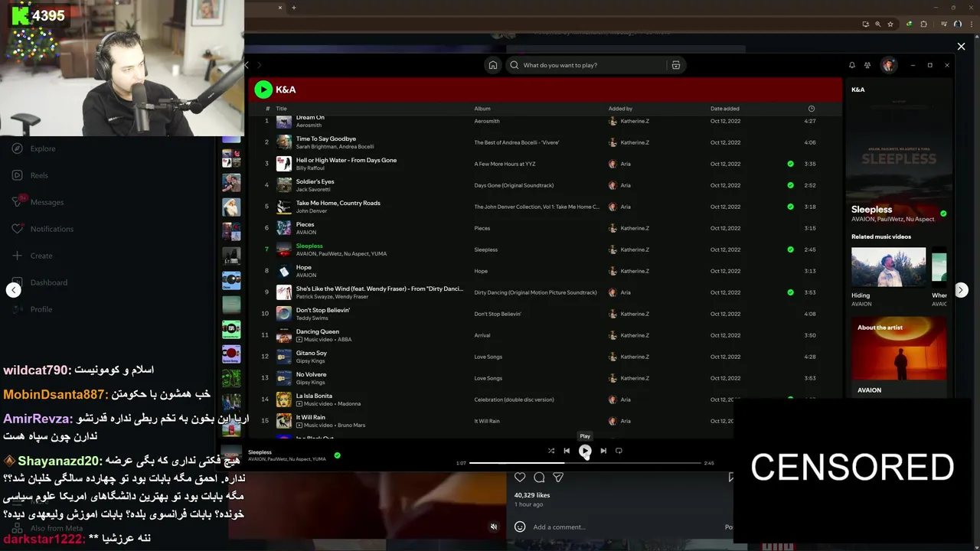Screen dimensions: 980x551
Task: Open Create in the Instagram sidebar
Action: coord(32,256)
